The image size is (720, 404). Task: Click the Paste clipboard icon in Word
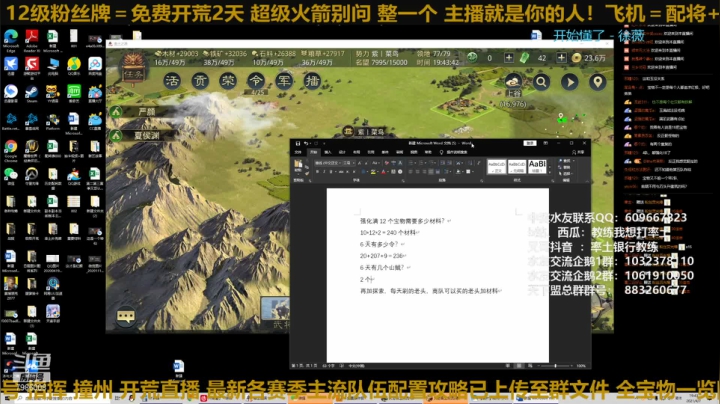coord(298,164)
